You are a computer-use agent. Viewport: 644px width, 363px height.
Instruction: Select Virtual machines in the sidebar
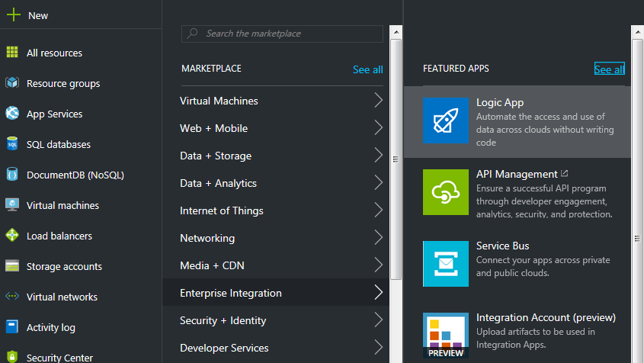[x=62, y=205]
